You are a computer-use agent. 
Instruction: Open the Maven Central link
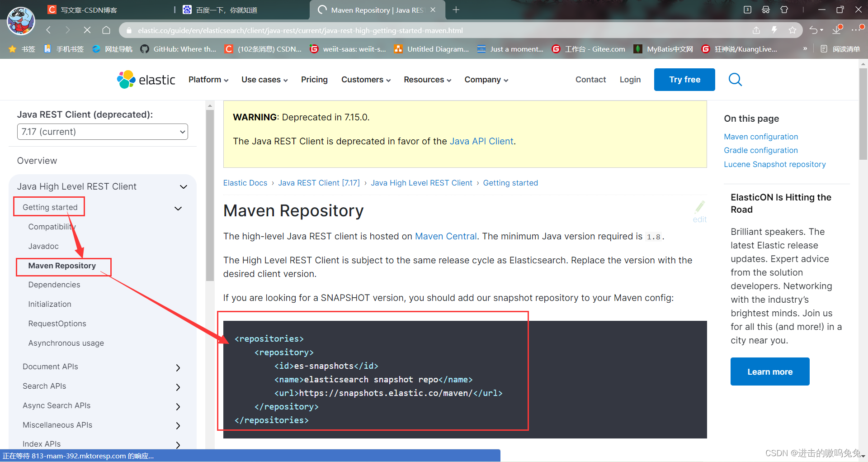[x=446, y=236]
